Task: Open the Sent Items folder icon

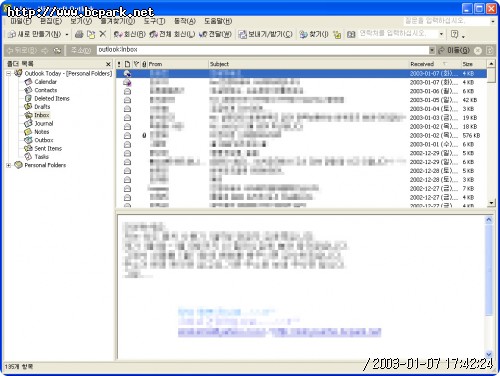Action: [x=28, y=148]
